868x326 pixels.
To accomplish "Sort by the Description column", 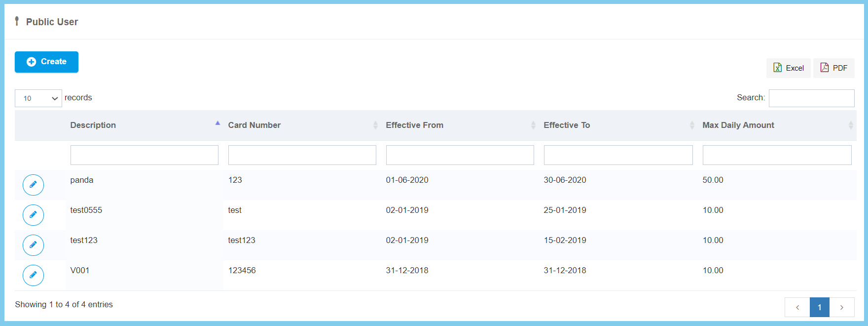I will point(93,125).
